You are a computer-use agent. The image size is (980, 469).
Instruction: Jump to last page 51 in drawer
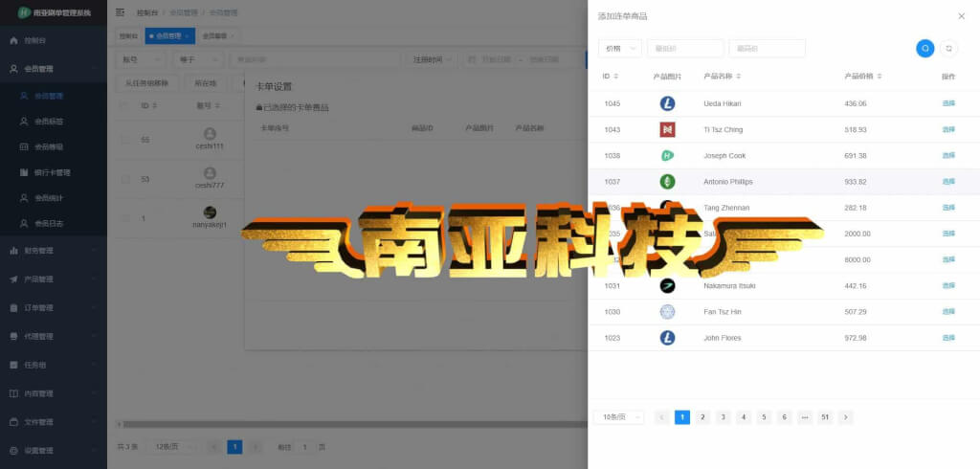[x=825, y=417]
